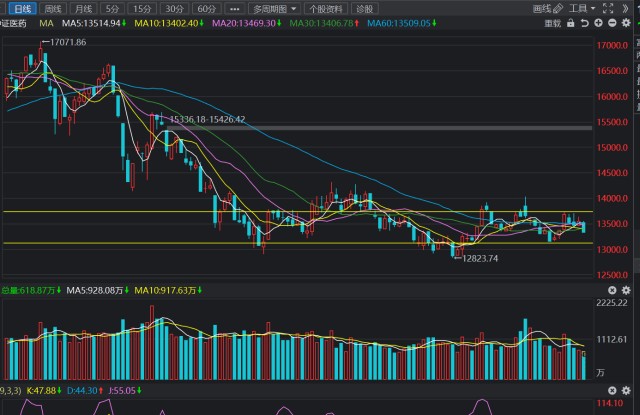The image size is (640, 415).
Task: Click the MA indicator label
Action: tap(46, 22)
